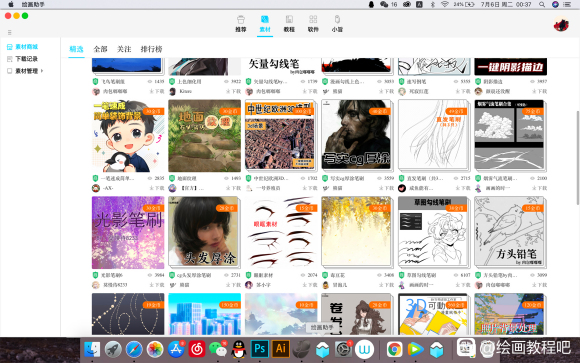Switch to the 排行榜 tab
580x363 pixels.
coord(151,49)
